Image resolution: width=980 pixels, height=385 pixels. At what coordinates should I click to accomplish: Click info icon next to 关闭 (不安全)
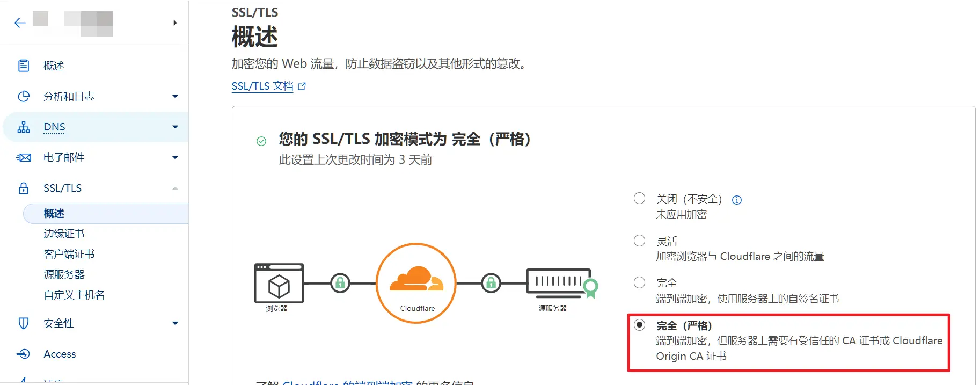pos(737,200)
